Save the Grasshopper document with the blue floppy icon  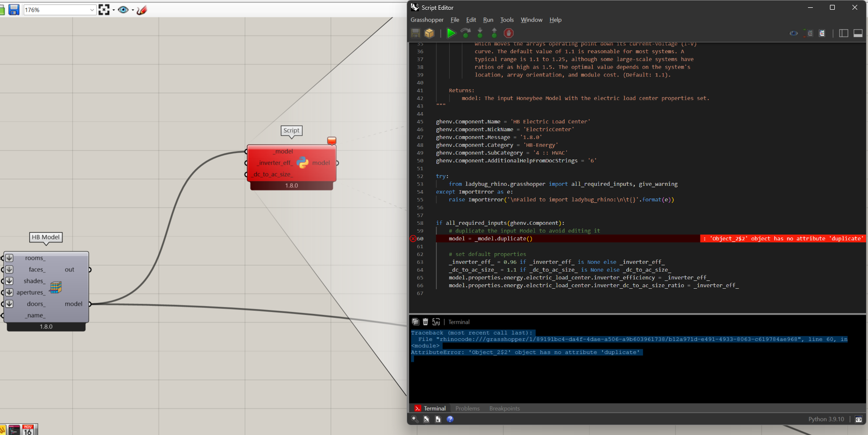(x=14, y=10)
